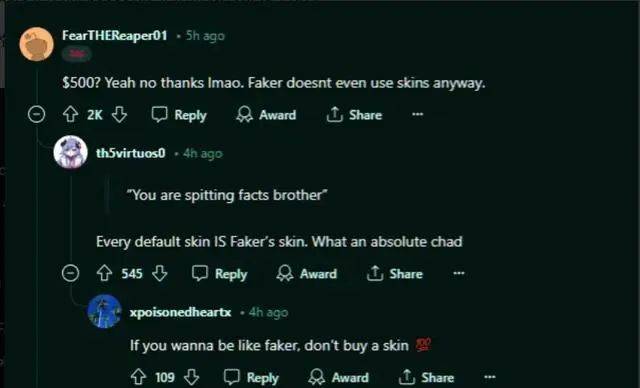Screen dimensions: 640x388
Task: Share th5virtuos0's comment
Action: 395,273
